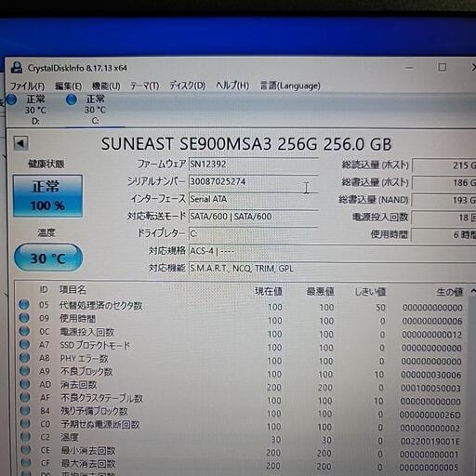Click status dot for attribute A9 row
The height and width of the screenshot is (476, 476).
[25, 371]
